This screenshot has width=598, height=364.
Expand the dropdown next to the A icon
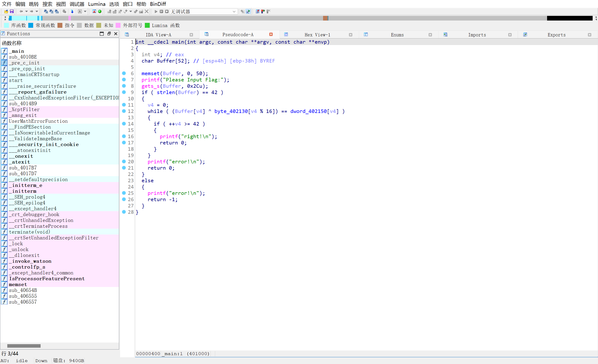[x=85, y=11]
